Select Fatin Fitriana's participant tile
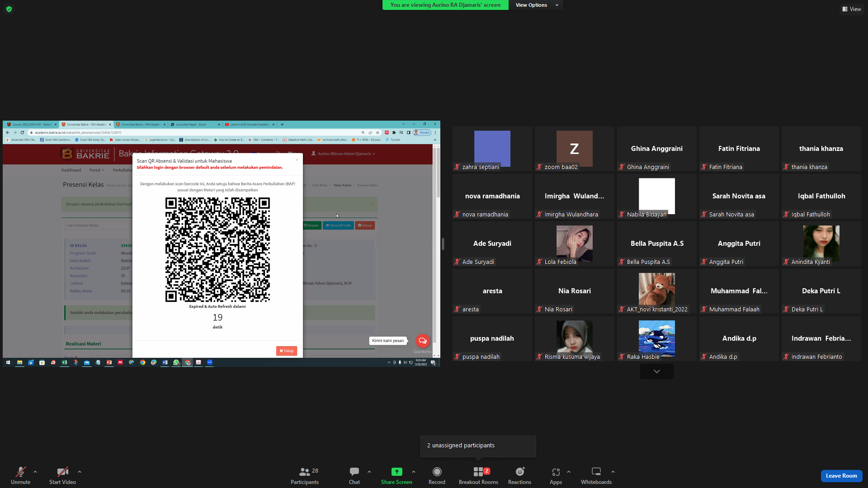868x488 pixels. pos(739,149)
